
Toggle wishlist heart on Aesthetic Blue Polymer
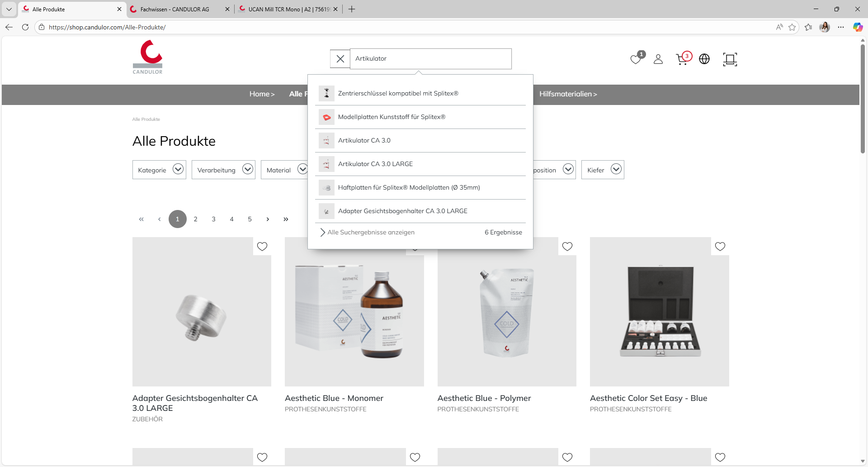point(567,247)
